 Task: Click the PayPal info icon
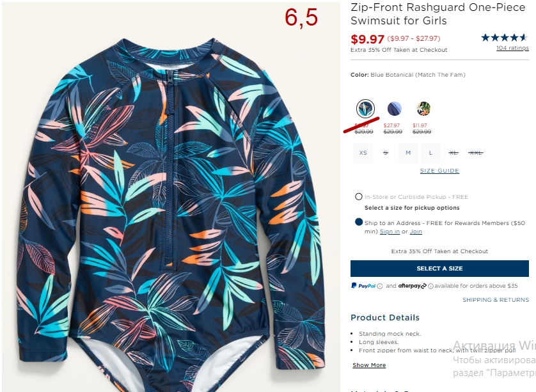click(379, 286)
